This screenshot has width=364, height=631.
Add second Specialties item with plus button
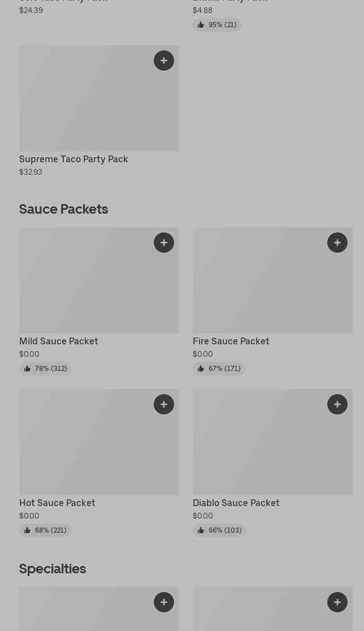point(337,602)
